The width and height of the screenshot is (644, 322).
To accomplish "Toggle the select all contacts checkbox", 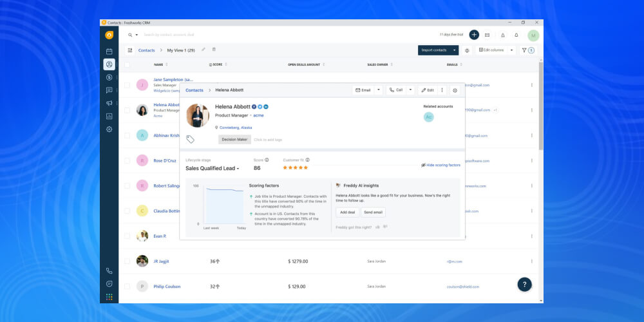I will coord(128,64).
